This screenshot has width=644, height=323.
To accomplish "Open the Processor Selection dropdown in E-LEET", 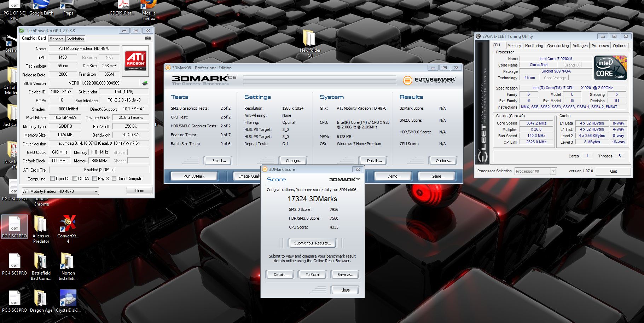I will click(535, 171).
